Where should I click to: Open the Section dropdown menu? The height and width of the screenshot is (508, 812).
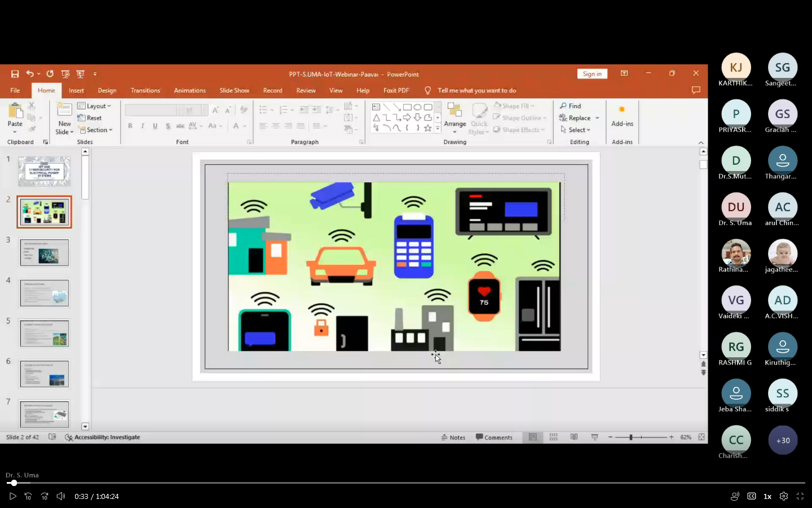click(96, 130)
